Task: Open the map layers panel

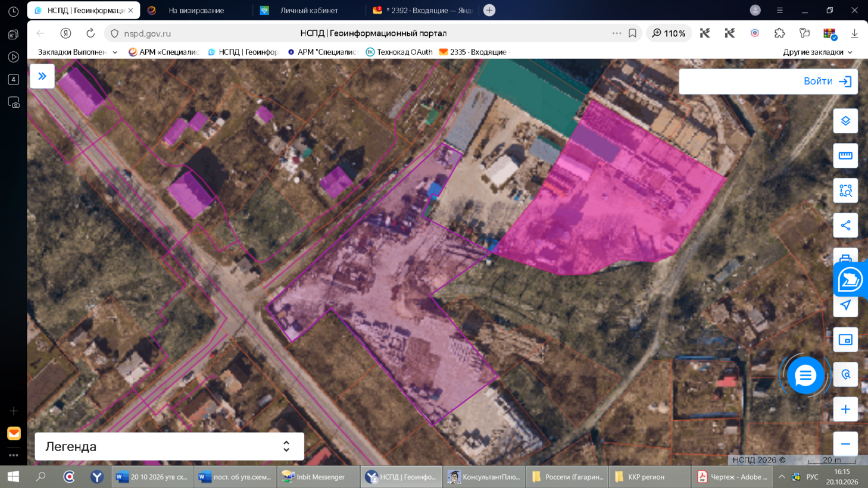Action: click(x=845, y=121)
